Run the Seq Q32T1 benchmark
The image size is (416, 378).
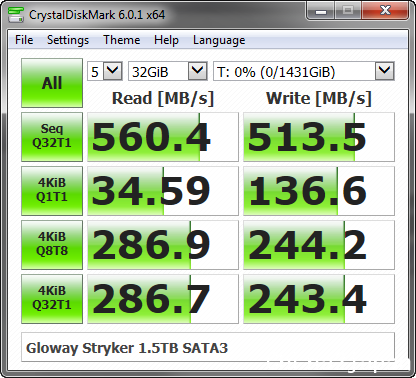click(x=52, y=137)
